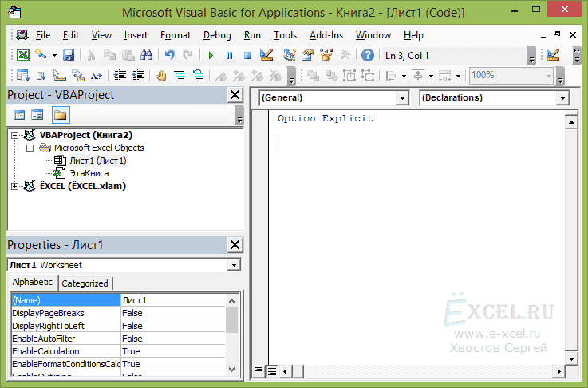Open Find using the binoculars icon
The height and width of the screenshot is (388, 588).
tap(146, 55)
